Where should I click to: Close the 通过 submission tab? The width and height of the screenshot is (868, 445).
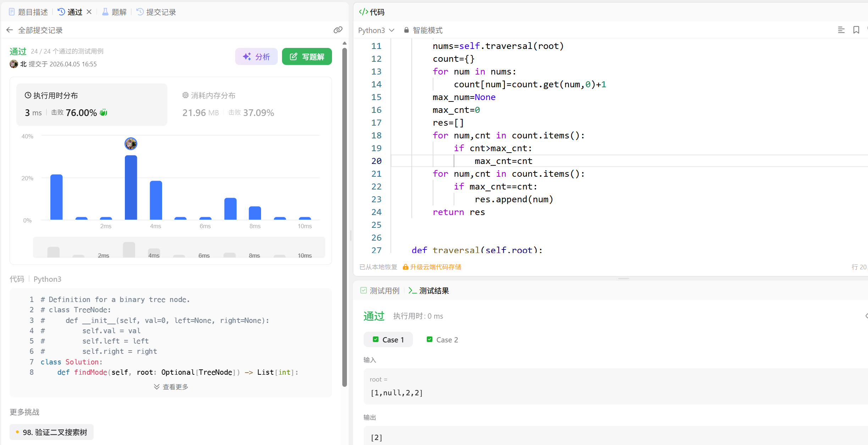pyautogui.click(x=89, y=12)
